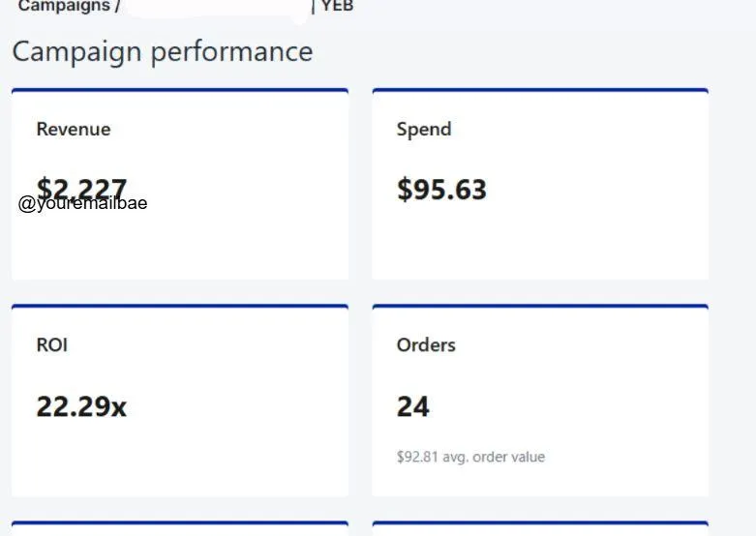Click the Orders card label
Viewport: 756px width, 536px height.
(x=426, y=344)
